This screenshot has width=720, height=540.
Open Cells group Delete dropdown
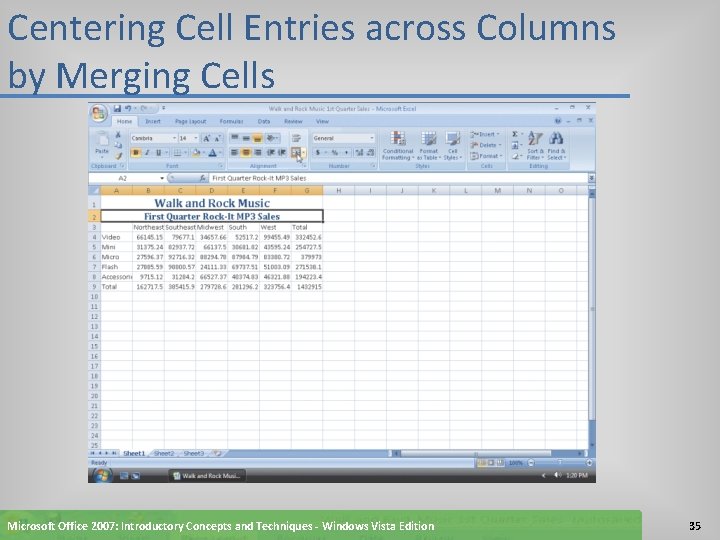tap(485, 145)
